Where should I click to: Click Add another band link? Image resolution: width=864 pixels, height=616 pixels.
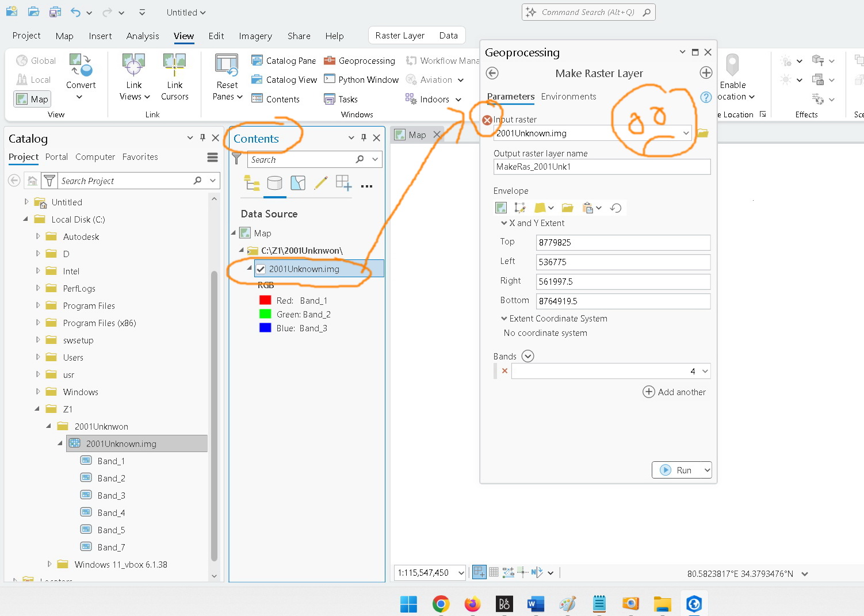tap(674, 392)
